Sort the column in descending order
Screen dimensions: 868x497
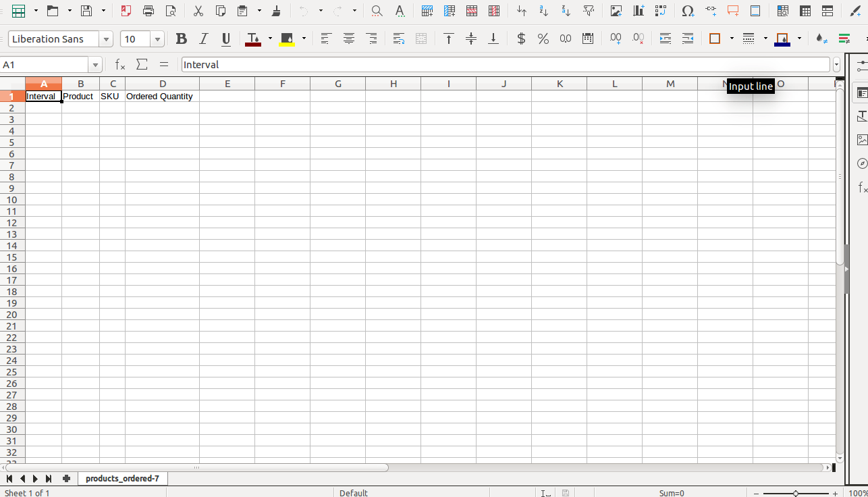[566, 11]
